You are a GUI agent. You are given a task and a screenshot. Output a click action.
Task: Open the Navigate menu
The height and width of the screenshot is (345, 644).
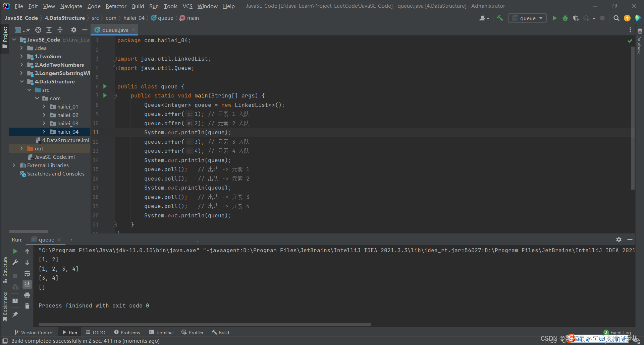click(71, 6)
